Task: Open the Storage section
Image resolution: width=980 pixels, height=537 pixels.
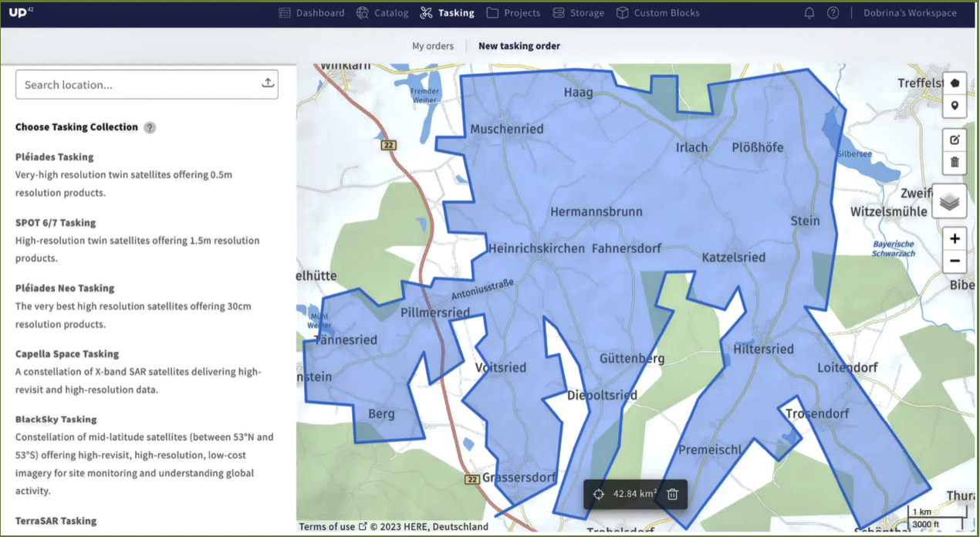Action: coord(578,13)
